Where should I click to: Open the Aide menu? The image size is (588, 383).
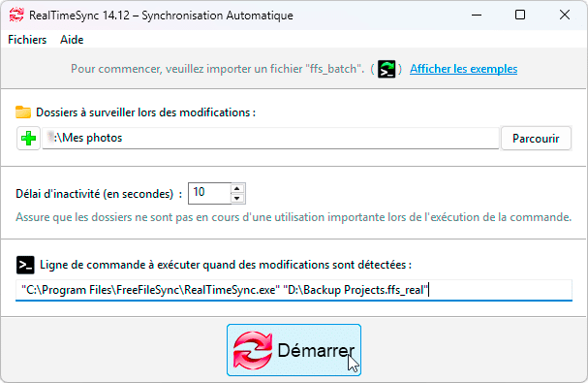click(72, 40)
